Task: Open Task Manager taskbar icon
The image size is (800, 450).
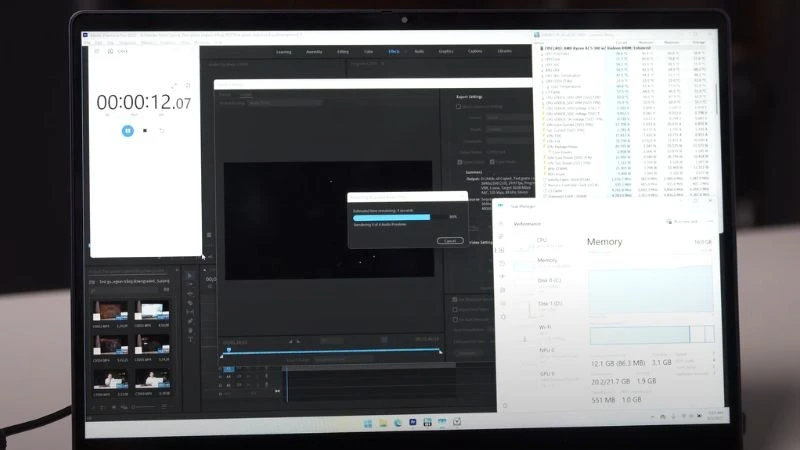Action: coord(442,422)
